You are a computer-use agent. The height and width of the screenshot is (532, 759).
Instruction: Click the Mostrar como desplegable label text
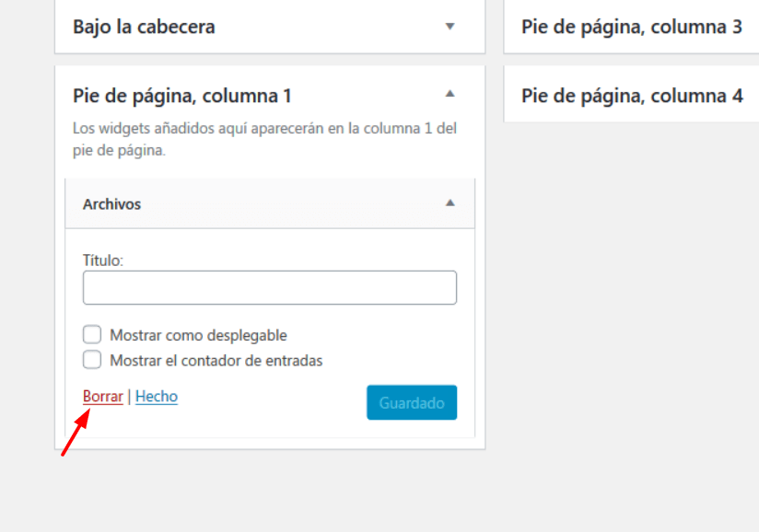(x=198, y=335)
